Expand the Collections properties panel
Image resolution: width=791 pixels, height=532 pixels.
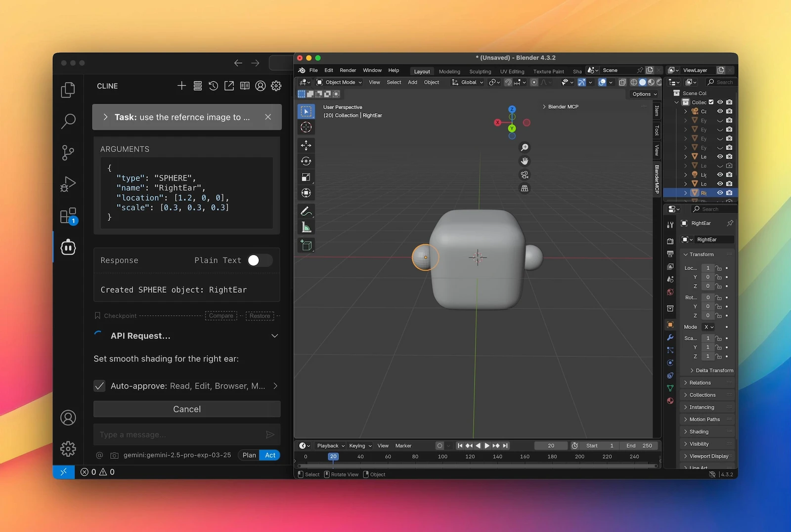point(708,395)
